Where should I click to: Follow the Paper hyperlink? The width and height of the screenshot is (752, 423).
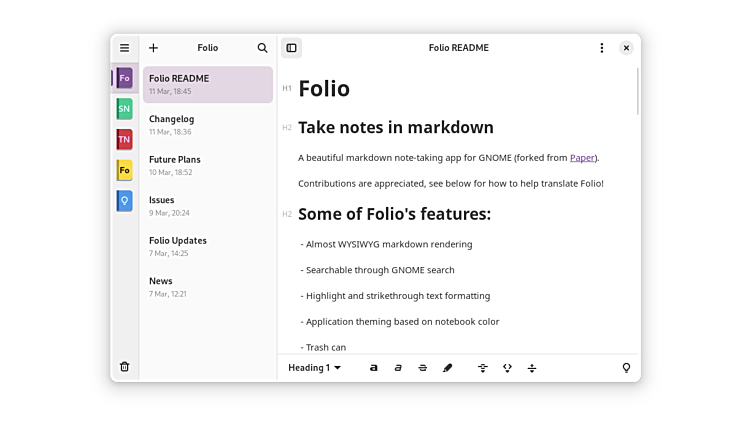[582, 158]
